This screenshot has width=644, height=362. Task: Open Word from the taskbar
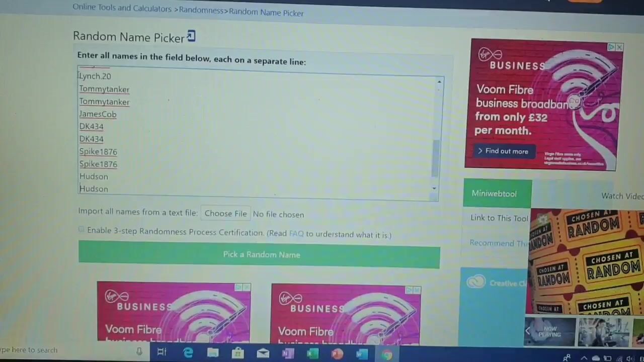click(x=361, y=355)
